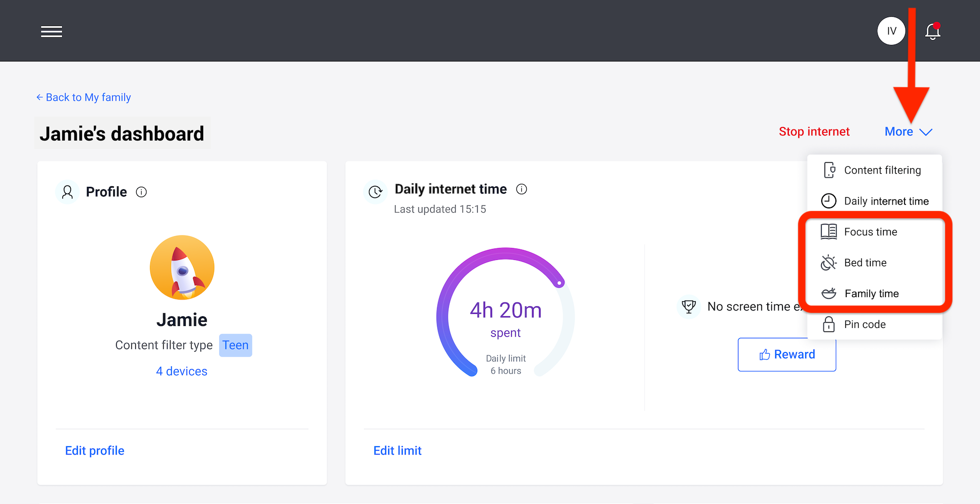
Task: Open the hamburger navigation menu
Action: [x=51, y=31]
